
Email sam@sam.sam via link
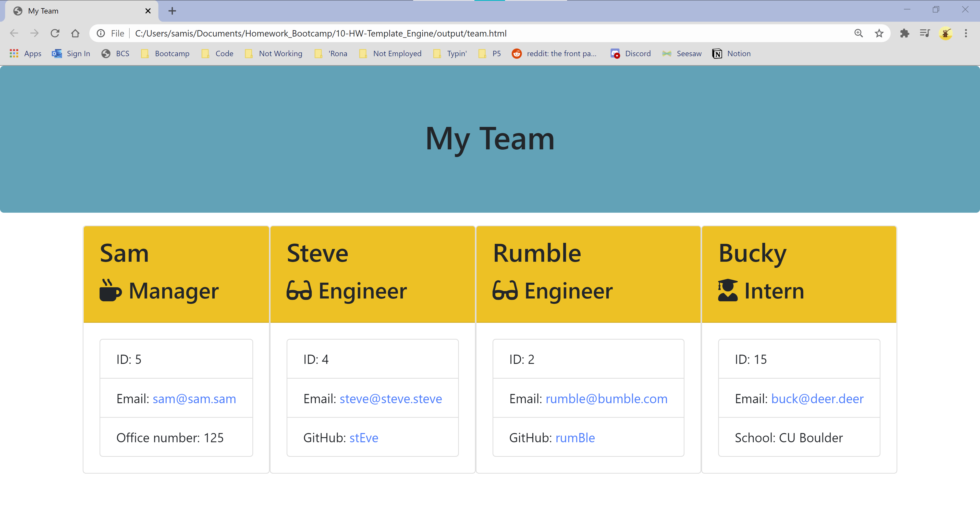(194, 399)
